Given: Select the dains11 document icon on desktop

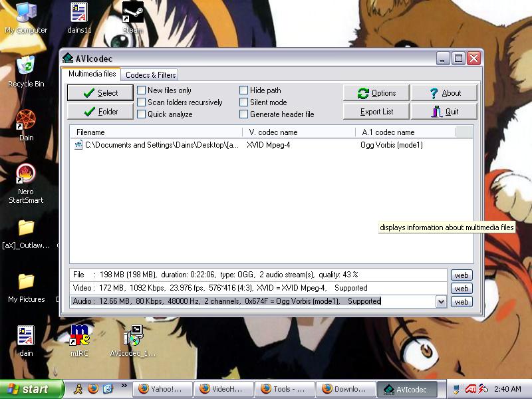Looking at the screenshot, I should coord(79,17).
